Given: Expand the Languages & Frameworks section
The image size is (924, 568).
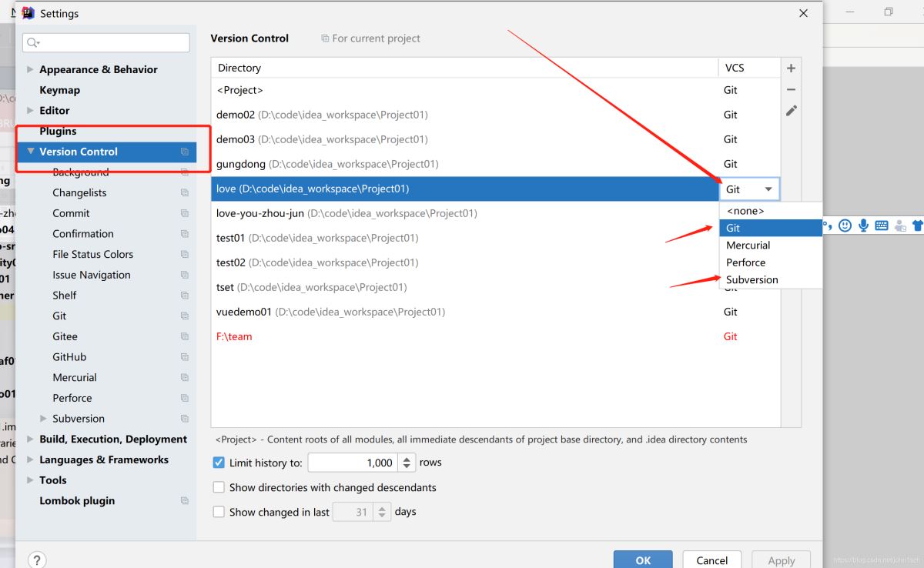Looking at the screenshot, I should (30, 459).
